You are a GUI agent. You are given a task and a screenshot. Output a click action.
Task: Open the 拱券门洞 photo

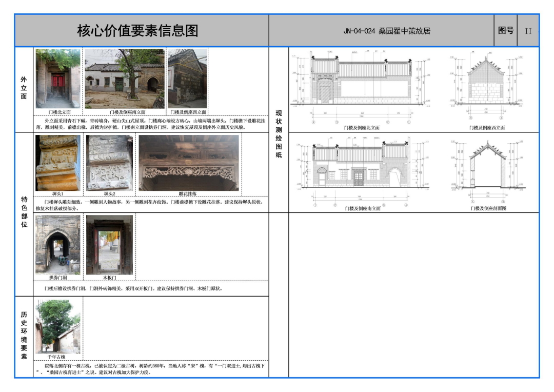pos(58,245)
